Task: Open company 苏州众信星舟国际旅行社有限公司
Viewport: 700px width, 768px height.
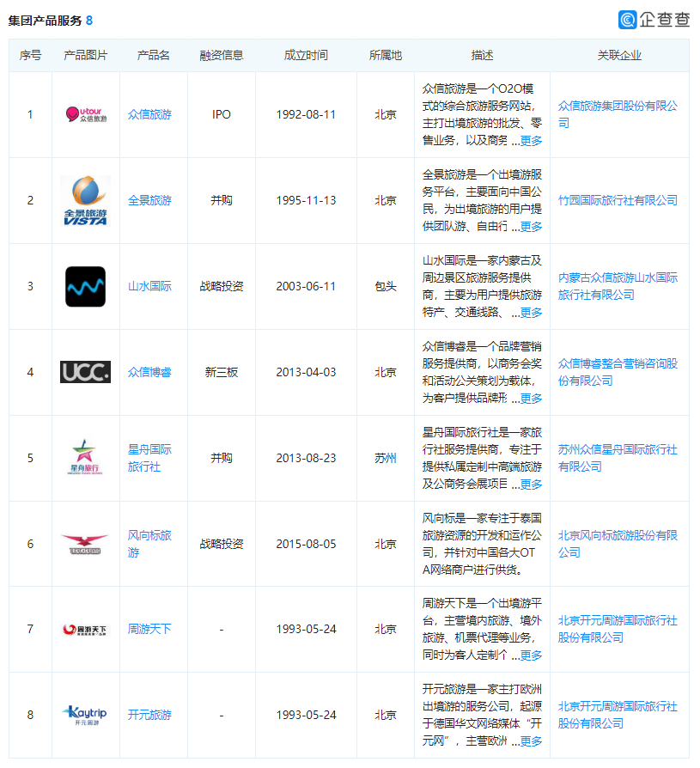Action: coord(618,458)
